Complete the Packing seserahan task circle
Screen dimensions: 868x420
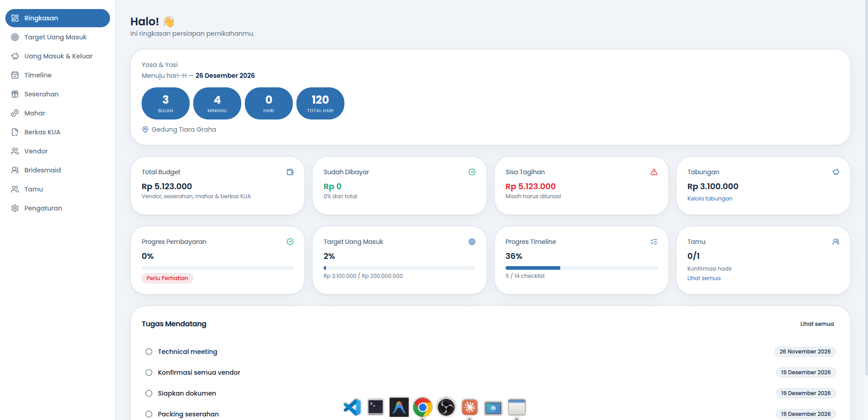coord(149,414)
